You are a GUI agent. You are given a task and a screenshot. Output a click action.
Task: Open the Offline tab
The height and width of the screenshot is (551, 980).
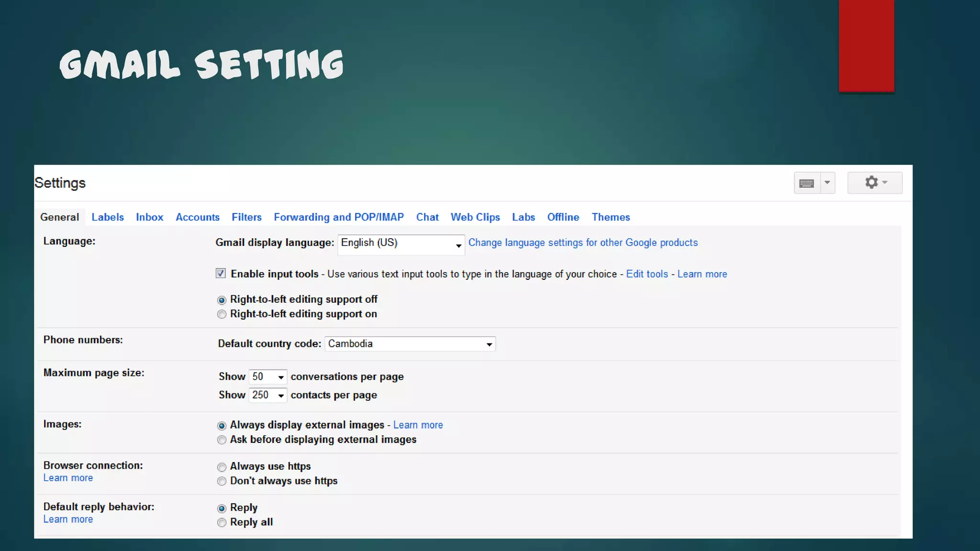[563, 217]
